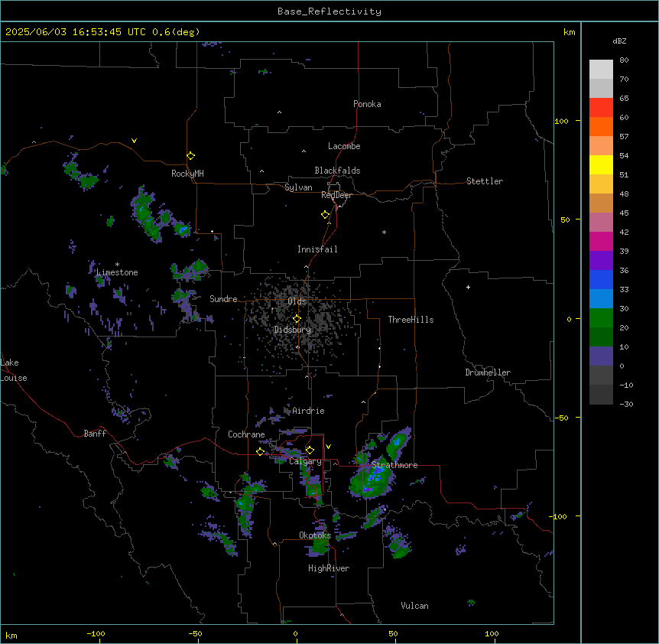
Task: Click the white asterisk marker above Limestone label
Action: (x=117, y=265)
